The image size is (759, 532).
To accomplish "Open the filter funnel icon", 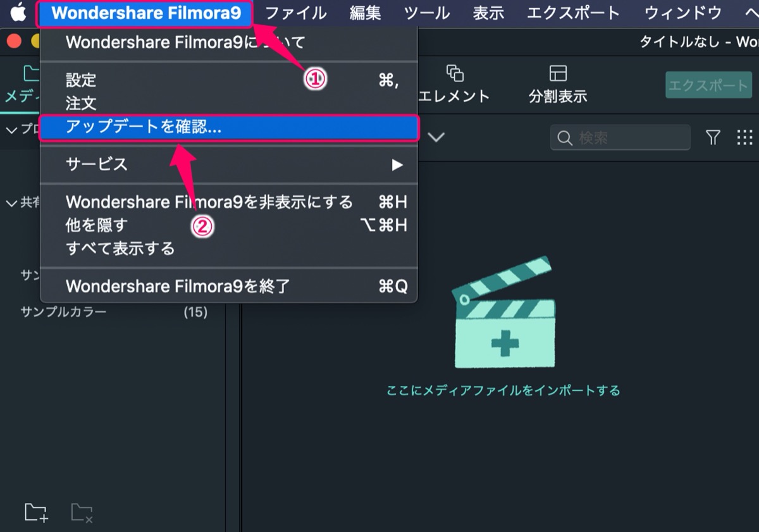I will [x=713, y=137].
